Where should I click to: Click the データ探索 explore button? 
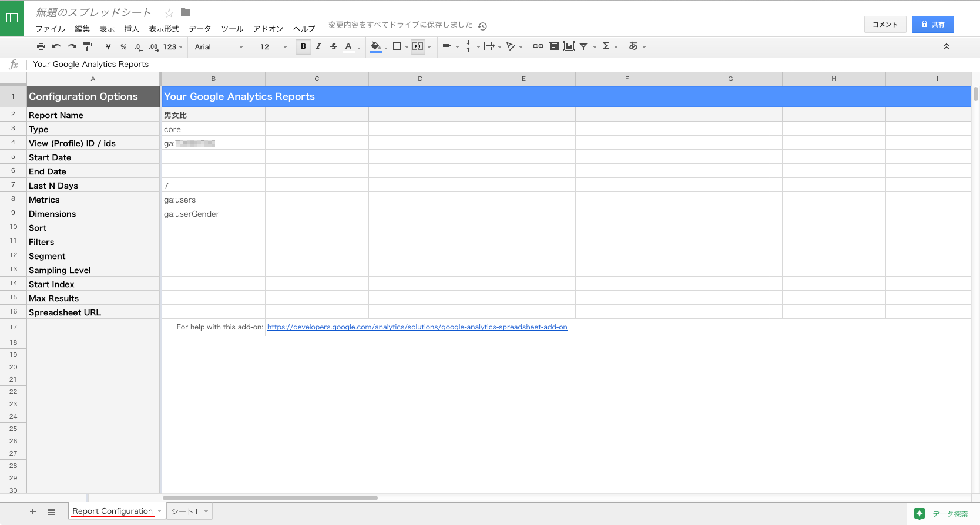pyautogui.click(x=942, y=514)
